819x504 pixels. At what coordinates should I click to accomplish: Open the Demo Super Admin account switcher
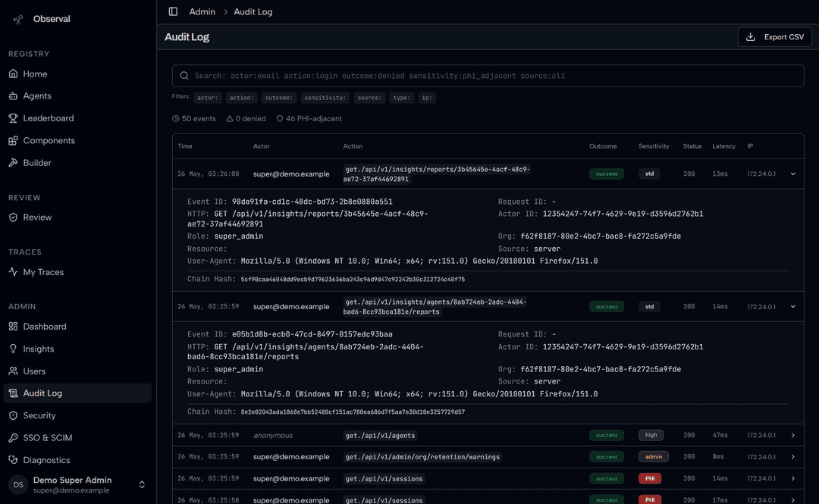pyautogui.click(x=77, y=485)
